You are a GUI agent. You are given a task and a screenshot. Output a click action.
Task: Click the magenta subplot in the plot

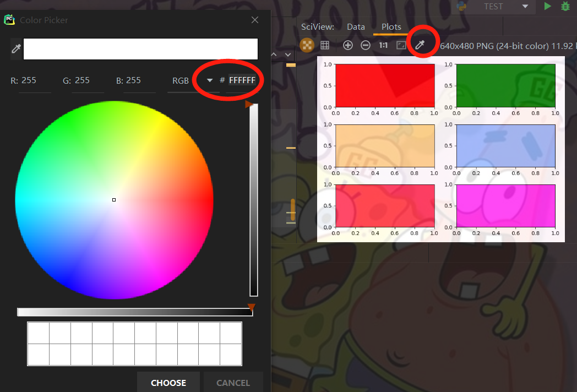[505, 206]
